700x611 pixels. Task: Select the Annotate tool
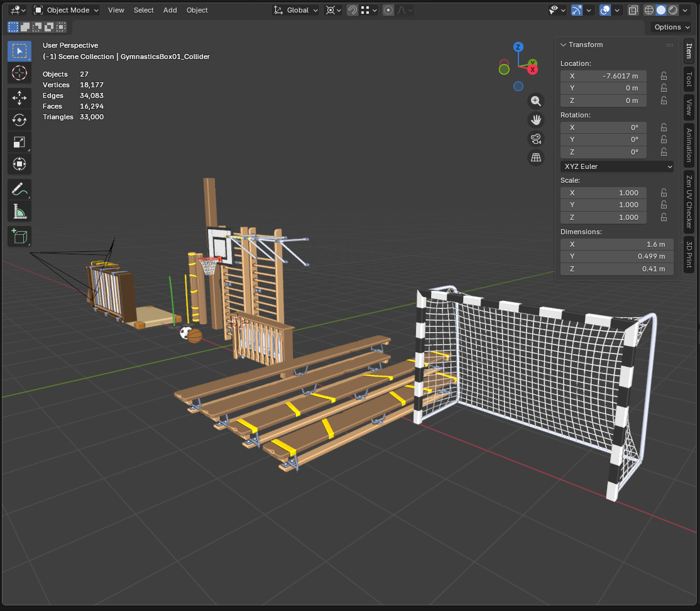(19, 189)
